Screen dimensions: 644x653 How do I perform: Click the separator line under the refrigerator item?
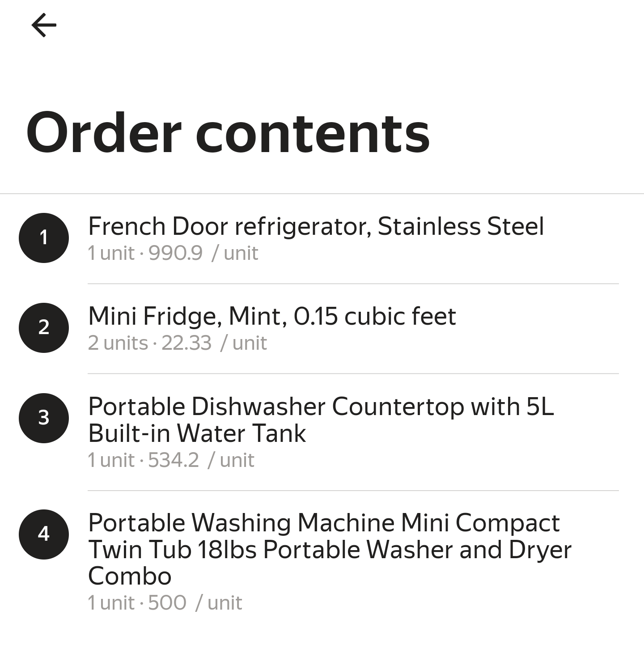click(353, 284)
